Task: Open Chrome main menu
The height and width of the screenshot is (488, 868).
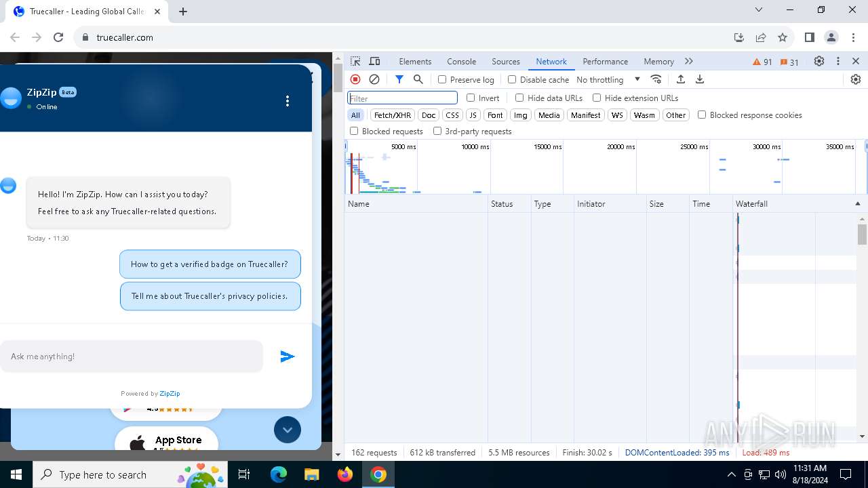Action: [853, 37]
